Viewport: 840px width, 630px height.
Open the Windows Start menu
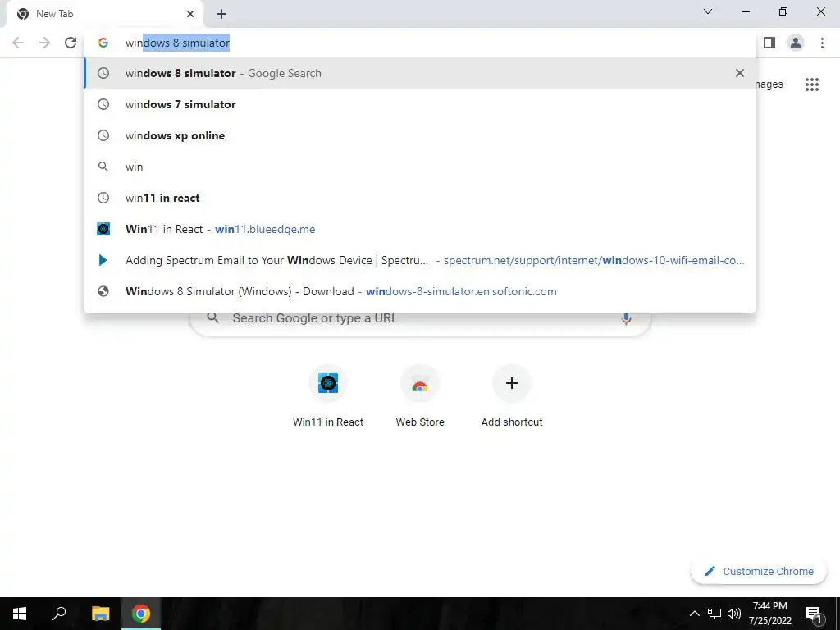click(20, 614)
